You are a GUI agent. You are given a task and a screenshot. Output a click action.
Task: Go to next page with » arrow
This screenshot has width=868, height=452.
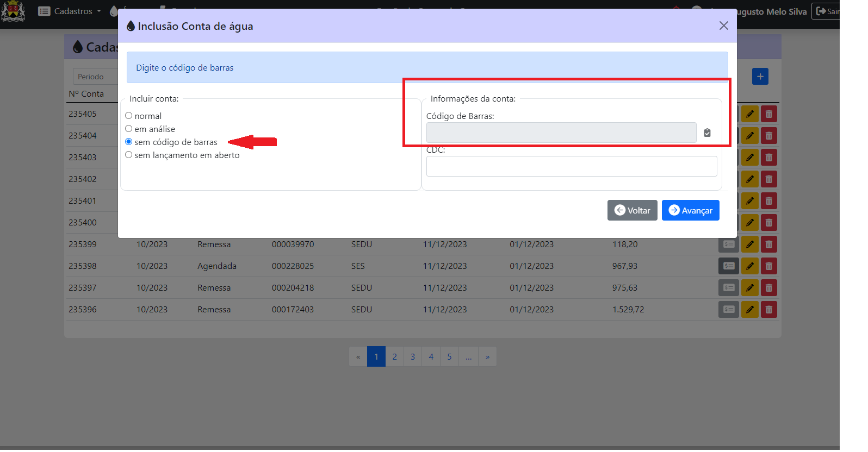point(487,356)
